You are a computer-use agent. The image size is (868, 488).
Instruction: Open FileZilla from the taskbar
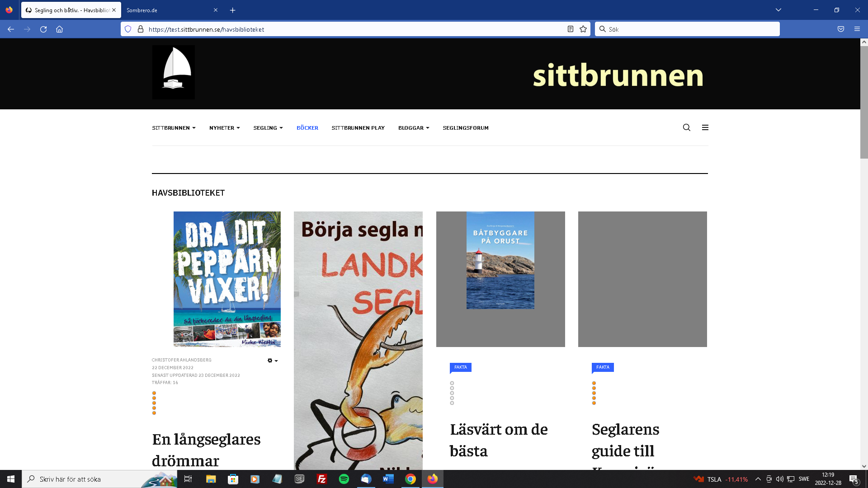tap(321, 479)
